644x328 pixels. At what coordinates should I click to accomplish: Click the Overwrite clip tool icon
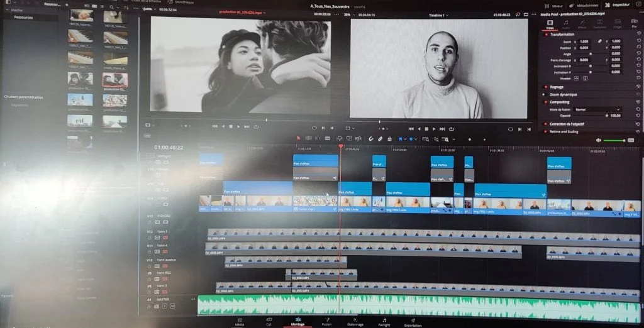coord(349,138)
